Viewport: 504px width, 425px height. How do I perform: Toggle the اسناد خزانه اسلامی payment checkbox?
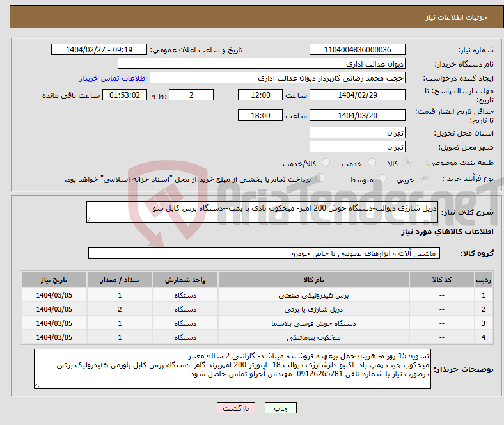point(320,177)
